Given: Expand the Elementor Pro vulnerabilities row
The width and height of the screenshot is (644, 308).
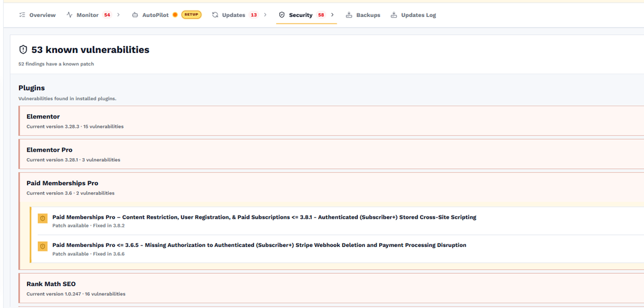Looking at the screenshot, I should (x=331, y=154).
